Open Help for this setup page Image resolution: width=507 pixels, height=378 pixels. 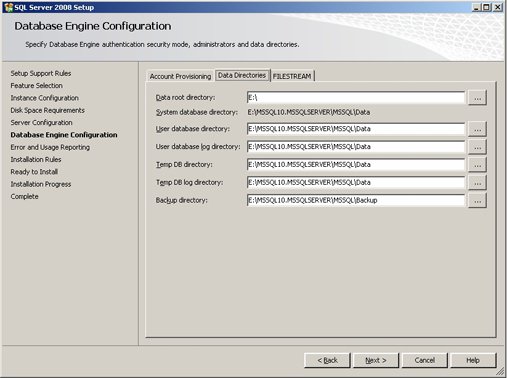point(473,360)
